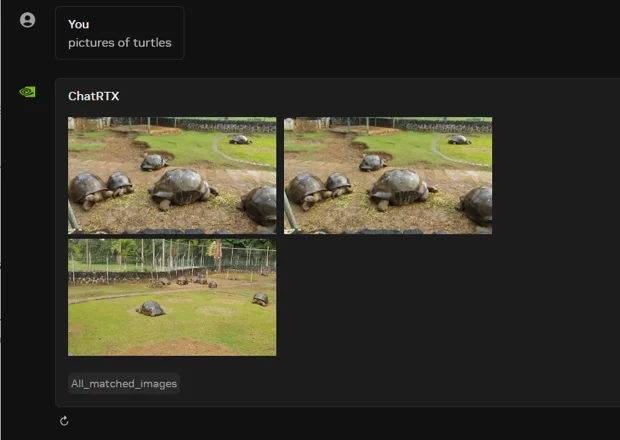The height and width of the screenshot is (440, 620).
Task: Open the second turtle image on the right
Action: pyautogui.click(x=387, y=175)
